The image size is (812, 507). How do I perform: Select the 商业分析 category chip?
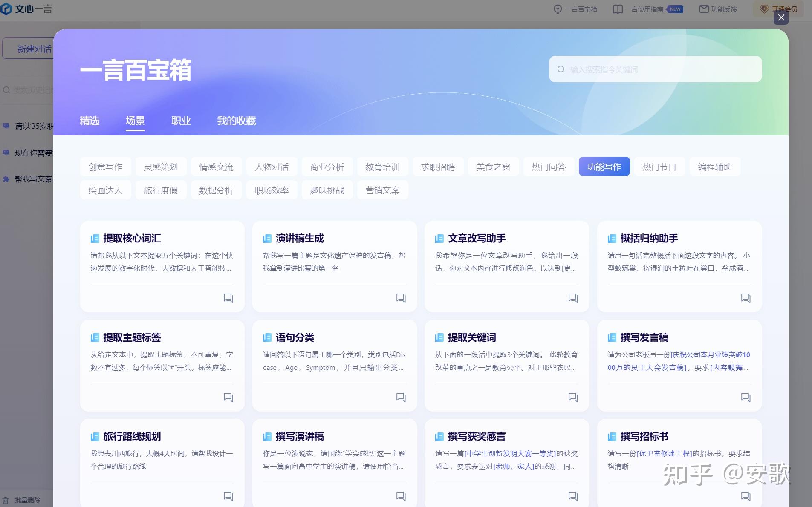[x=327, y=167]
